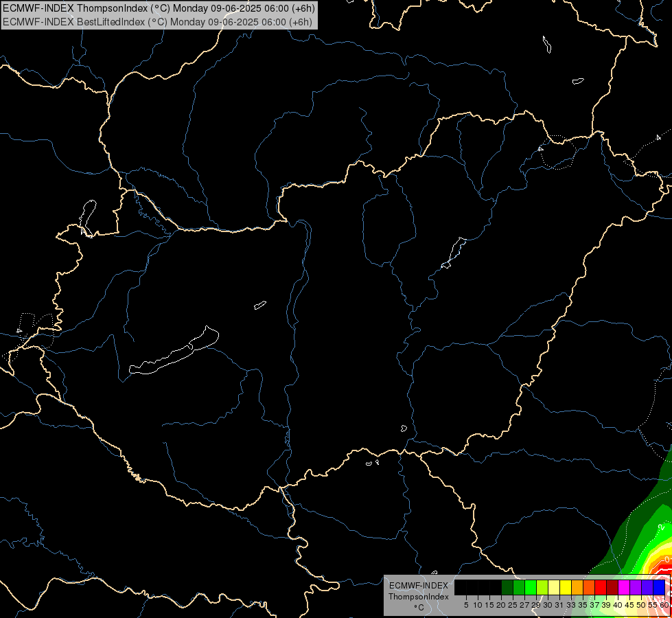Screen dimensions: 672x618
Task: Pick the indigo 50-55 legend swatch
Action: (647, 588)
